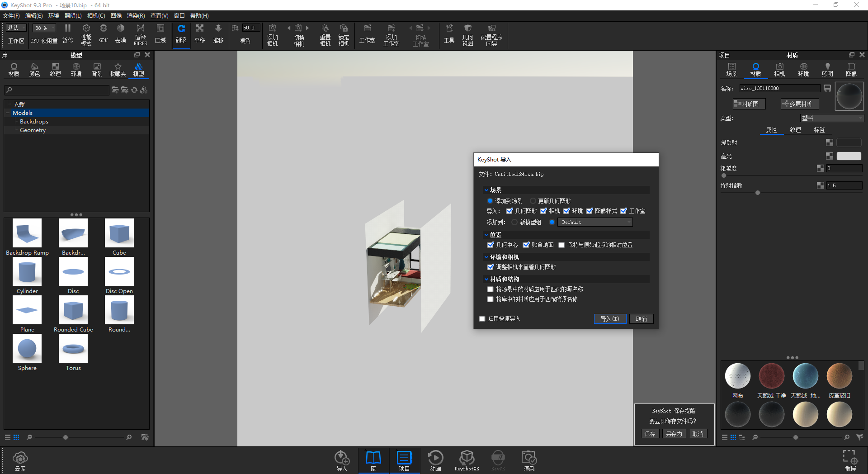Select the Geometry tree item
The image size is (868, 474).
tap(33, 130)
